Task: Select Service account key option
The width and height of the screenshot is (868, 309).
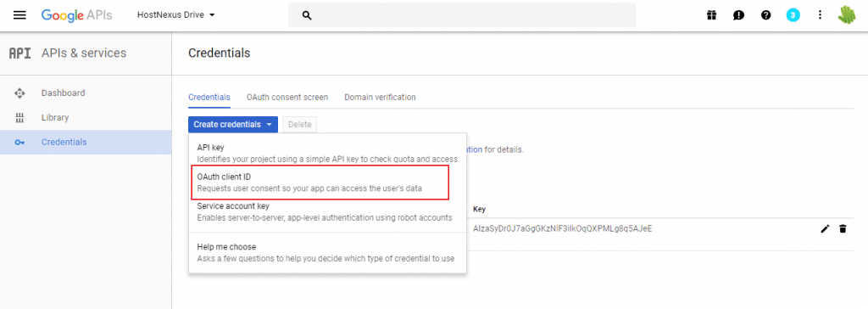Action: (x=327, y=211)
